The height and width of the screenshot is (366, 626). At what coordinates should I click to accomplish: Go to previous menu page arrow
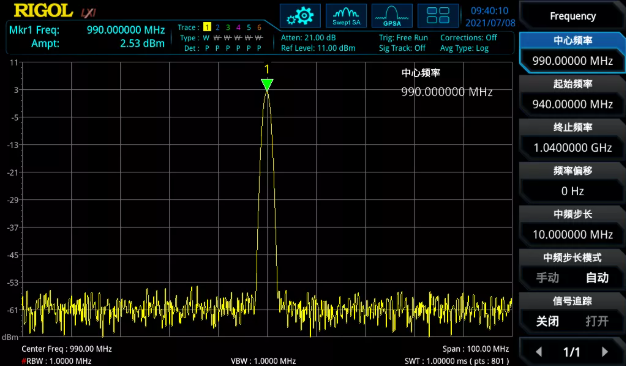[539, 352]
